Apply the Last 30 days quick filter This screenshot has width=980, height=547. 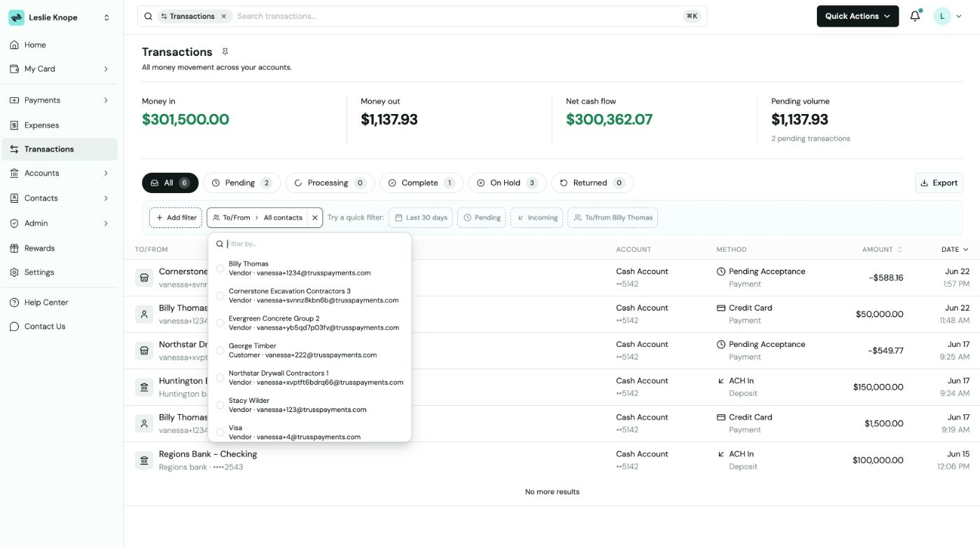point(421,218)
